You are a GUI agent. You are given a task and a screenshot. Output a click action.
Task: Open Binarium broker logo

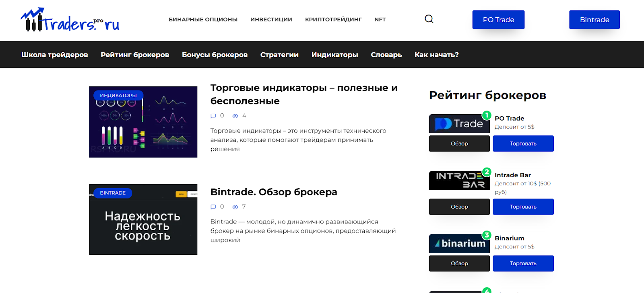[x=459, y=244]
